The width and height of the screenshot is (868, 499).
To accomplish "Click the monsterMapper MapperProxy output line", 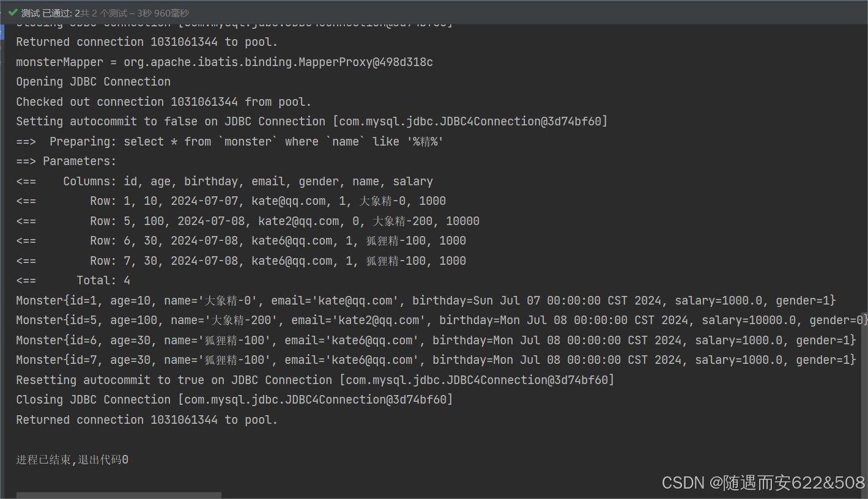I will click(x=224, y=62).
